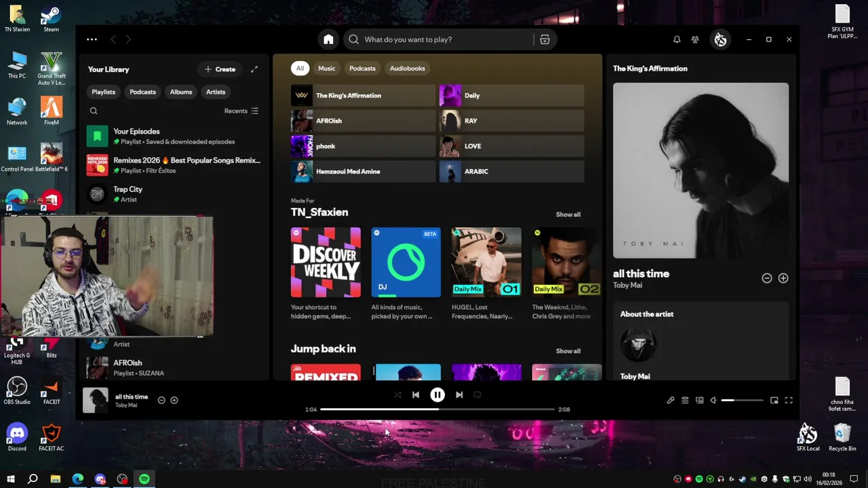Filter library by Podcasts
Viewport: 868px width, 488px height.
tap(142, 91)
